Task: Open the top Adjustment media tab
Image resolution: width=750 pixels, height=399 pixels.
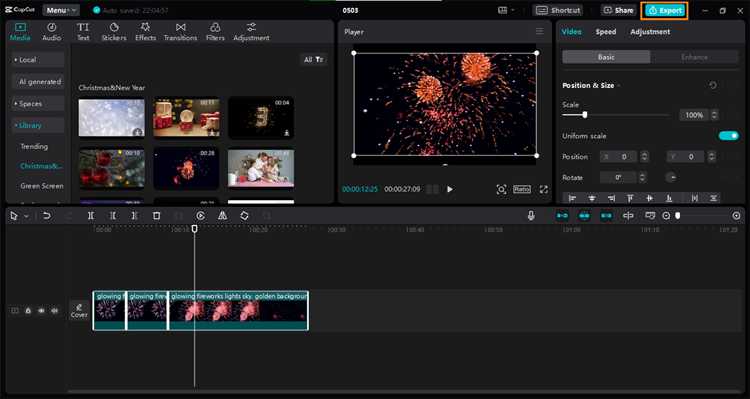Action: click(x=251, y=32)
